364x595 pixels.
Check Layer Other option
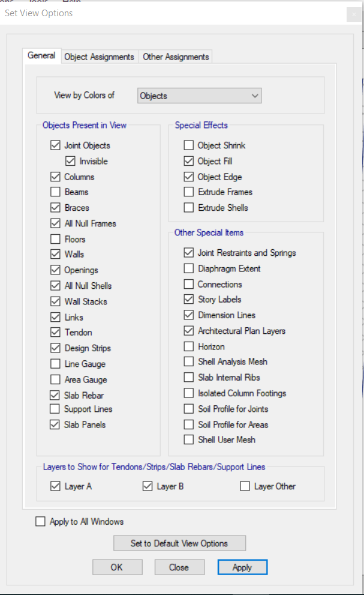(245, 486)
